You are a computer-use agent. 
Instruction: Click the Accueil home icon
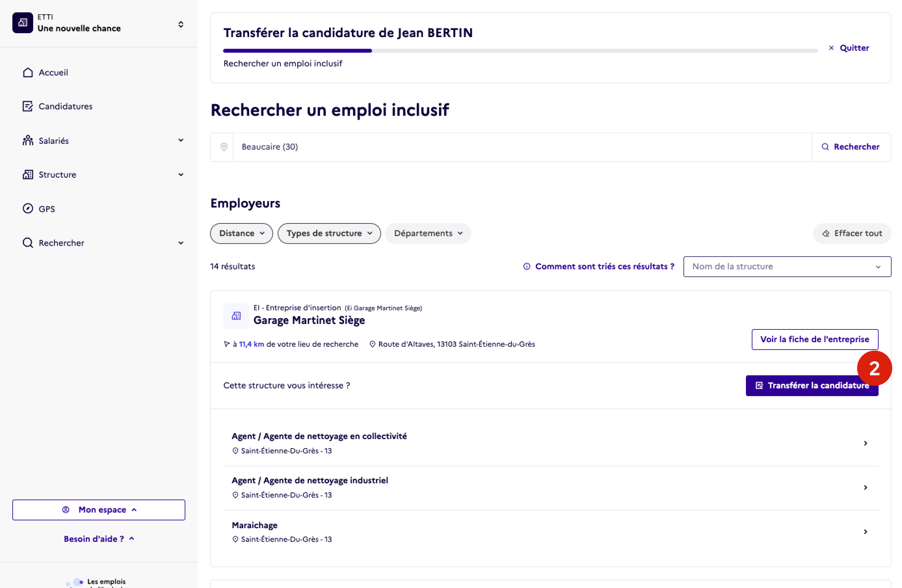coord(28,73)
